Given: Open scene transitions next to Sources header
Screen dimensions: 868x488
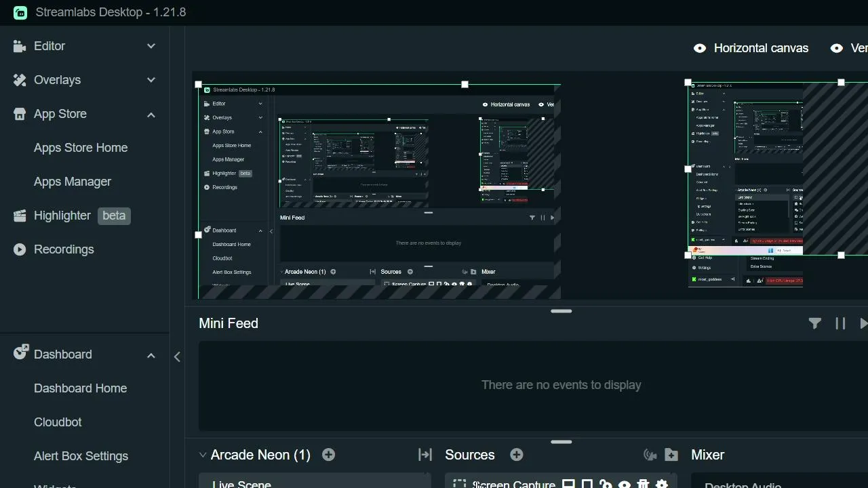Looking at the screenshot, I should click(x=425, y=455).
